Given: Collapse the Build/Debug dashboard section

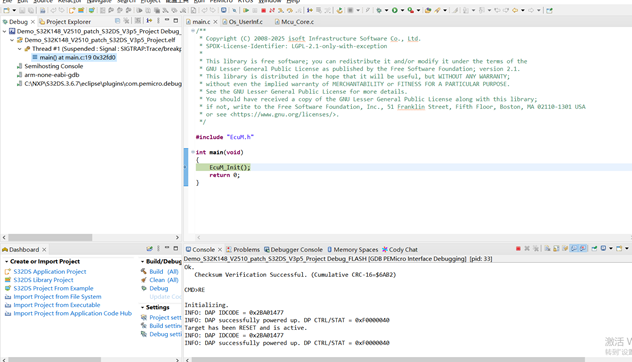Looking at the screenshot, I should coord(142,262).
